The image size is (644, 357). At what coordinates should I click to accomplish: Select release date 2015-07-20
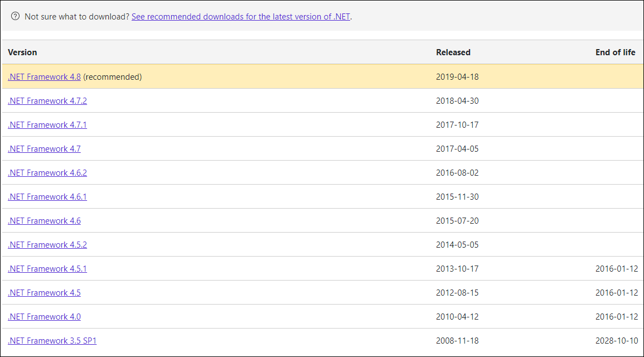point(457,220)
